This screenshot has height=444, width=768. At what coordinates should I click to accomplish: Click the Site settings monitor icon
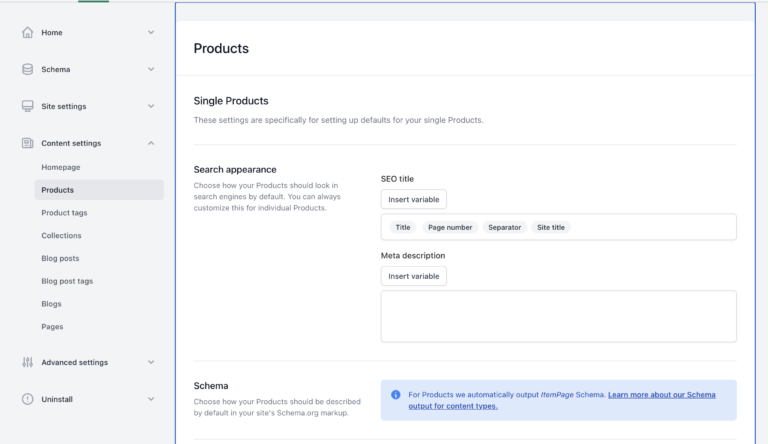[x=27, y=106]
